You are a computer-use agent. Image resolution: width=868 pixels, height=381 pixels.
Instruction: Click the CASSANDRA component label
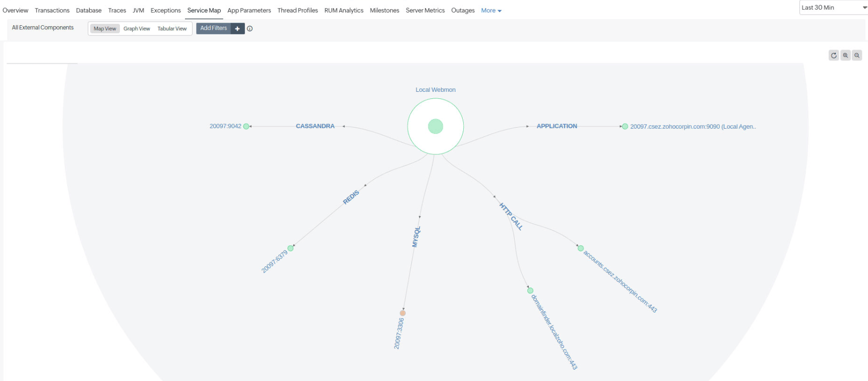(x=315, y=126)
